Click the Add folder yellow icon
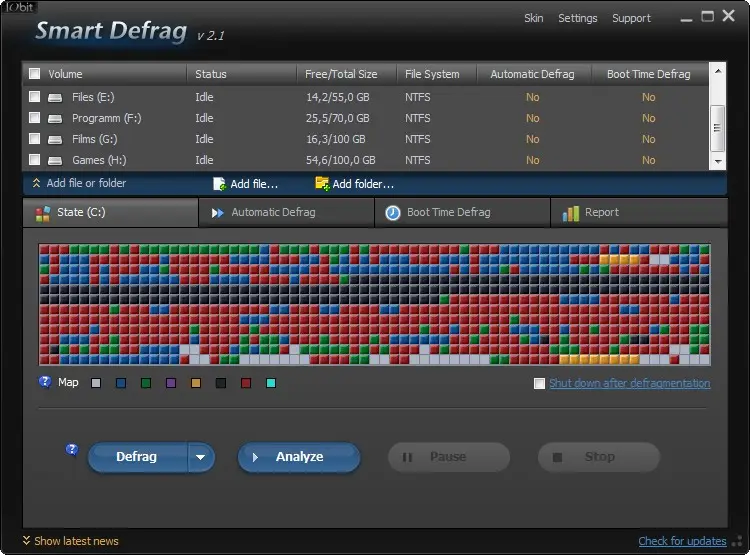The height and width of the screenshot is (555, 750). 322,184
